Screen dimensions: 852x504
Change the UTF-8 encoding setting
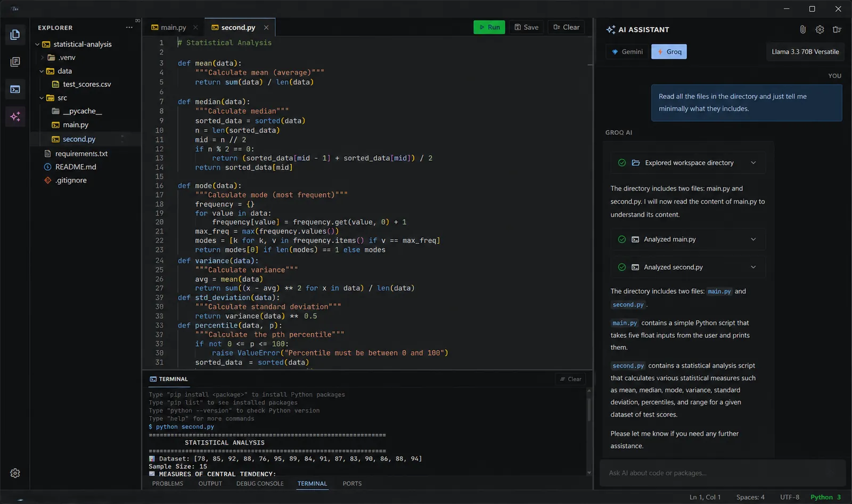(790, 497)
